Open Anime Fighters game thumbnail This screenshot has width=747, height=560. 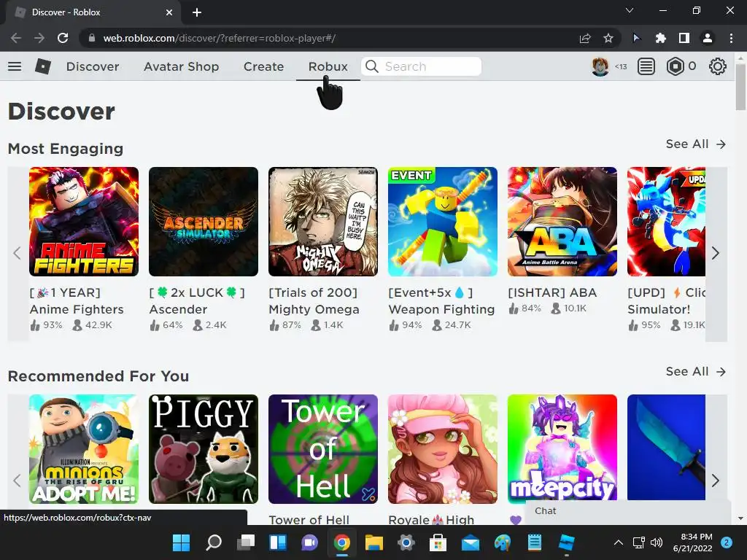point(84,222)
